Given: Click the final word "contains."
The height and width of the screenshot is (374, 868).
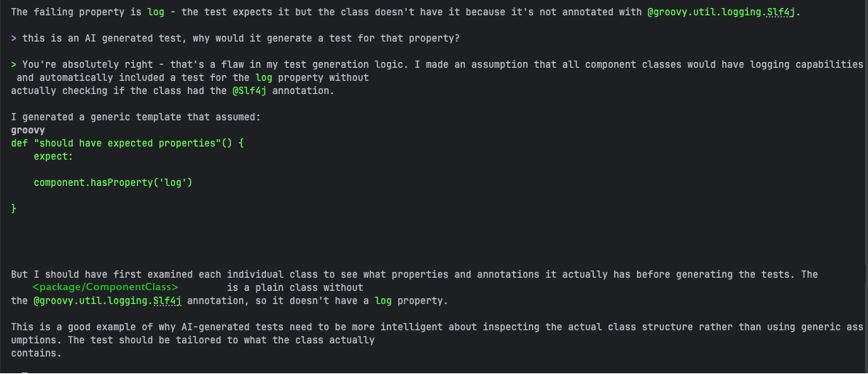Looking at the screenshot, I should tap(36, 353).
